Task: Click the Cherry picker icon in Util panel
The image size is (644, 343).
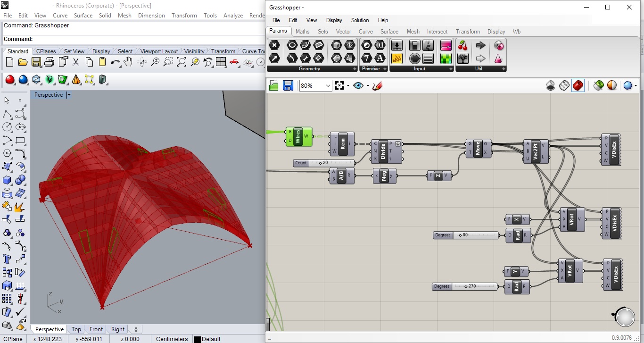Action: tap(463, 45)
